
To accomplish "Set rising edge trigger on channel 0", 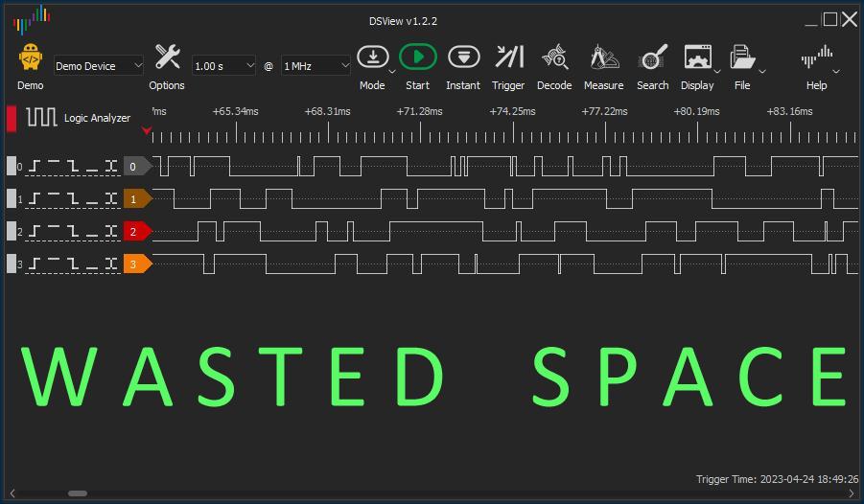I will click(x=35, y=167).
